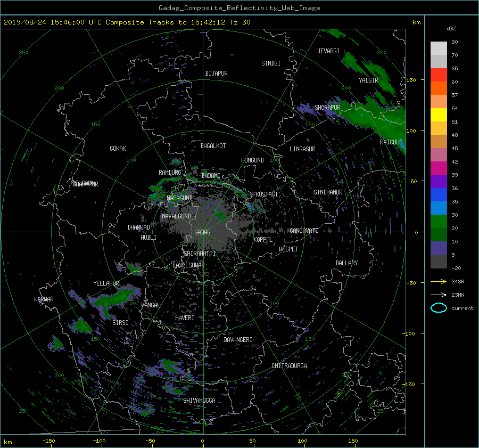Click the km label at bottom-left corner
The width and height of the screenshot is (479, 448).
(x=8, y=442)
